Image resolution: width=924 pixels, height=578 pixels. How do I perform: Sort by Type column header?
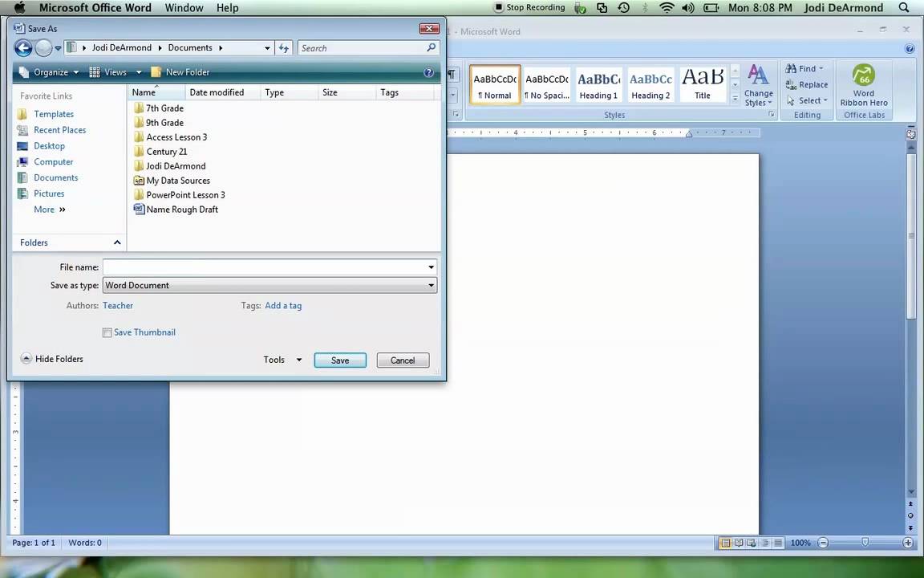(x=289, y=92)
